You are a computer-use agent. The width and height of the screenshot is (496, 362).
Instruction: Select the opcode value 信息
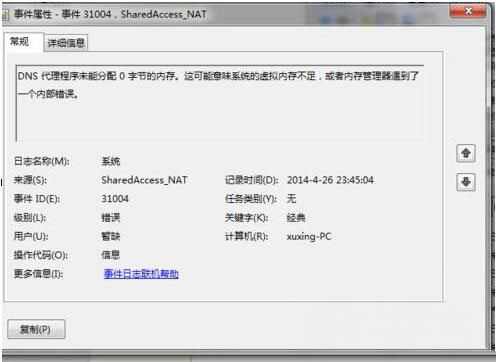pyautogui.click(x=111, y=255)
